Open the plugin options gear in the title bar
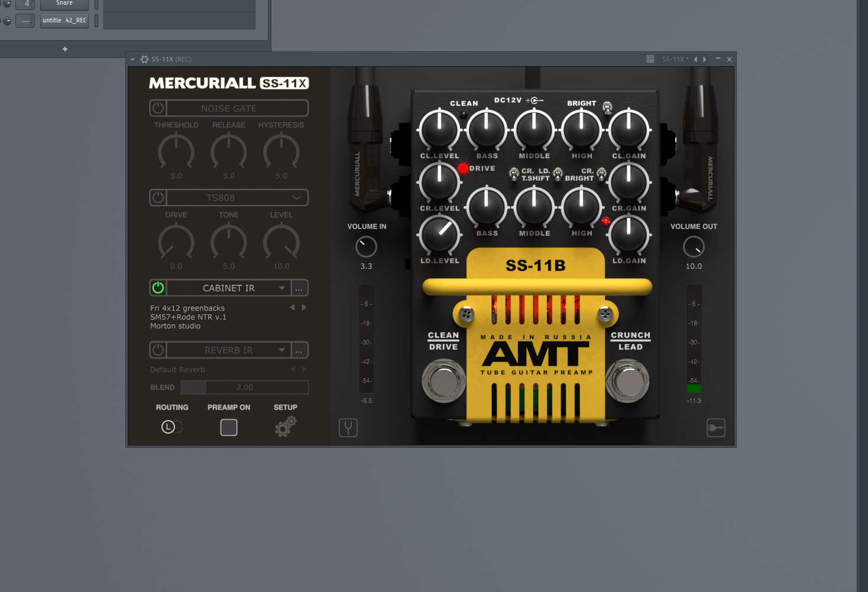 [144, 59]
